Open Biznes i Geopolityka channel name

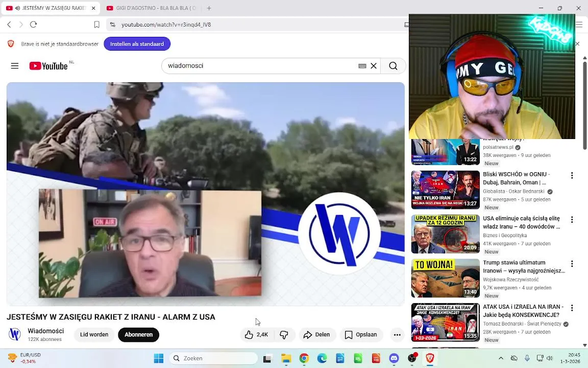click(x=505, y=236)
